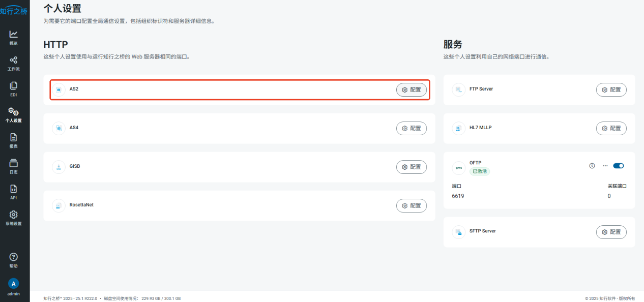This screenshot has height=302, width=644.
Task: Click the 知行之桥 logo at top
Action: [x=14, y=11]
